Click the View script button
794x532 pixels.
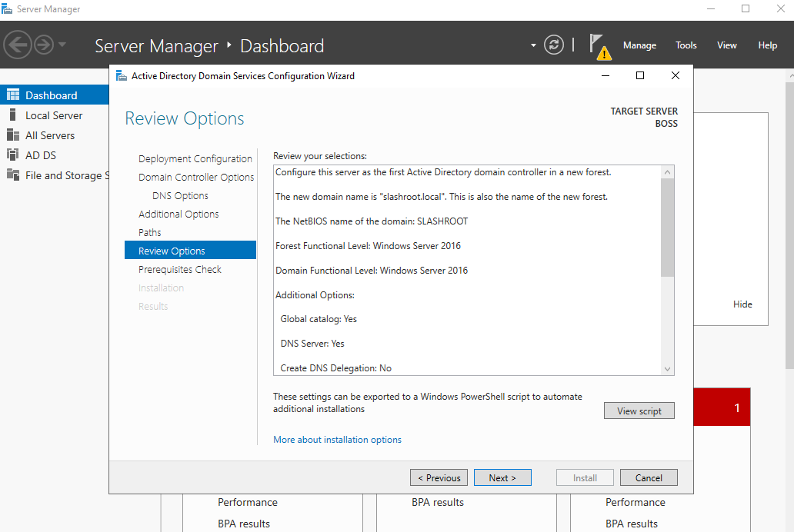[639, 411]
